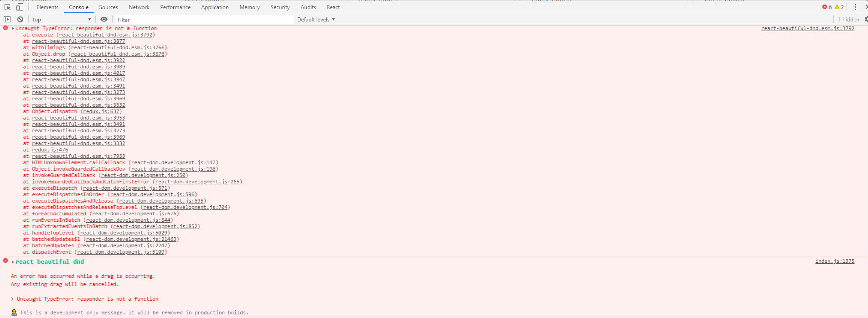Open the Security tab
Image resolution: width=868 pixels, height=318 pixels.
coord(280,7)
